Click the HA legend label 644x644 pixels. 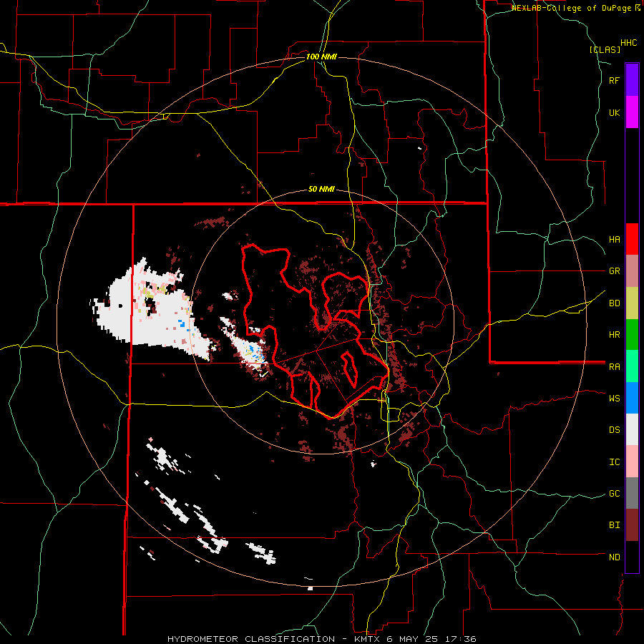(614, 240)
